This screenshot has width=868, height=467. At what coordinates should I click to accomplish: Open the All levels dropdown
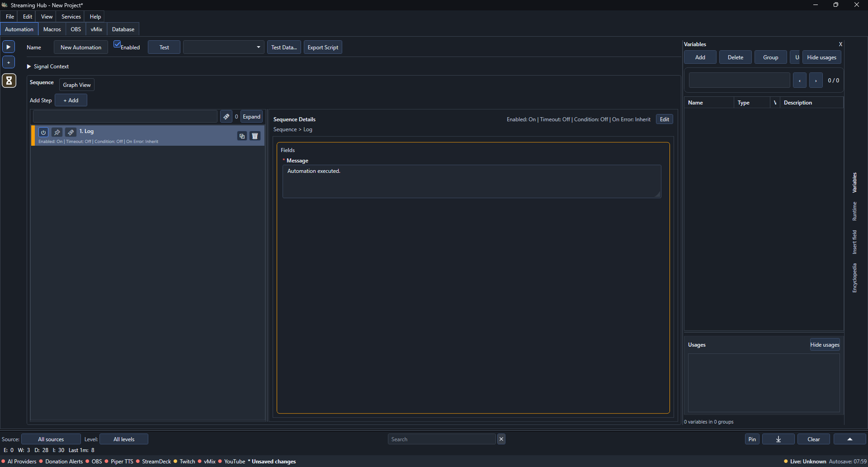(x=124, y=439)
